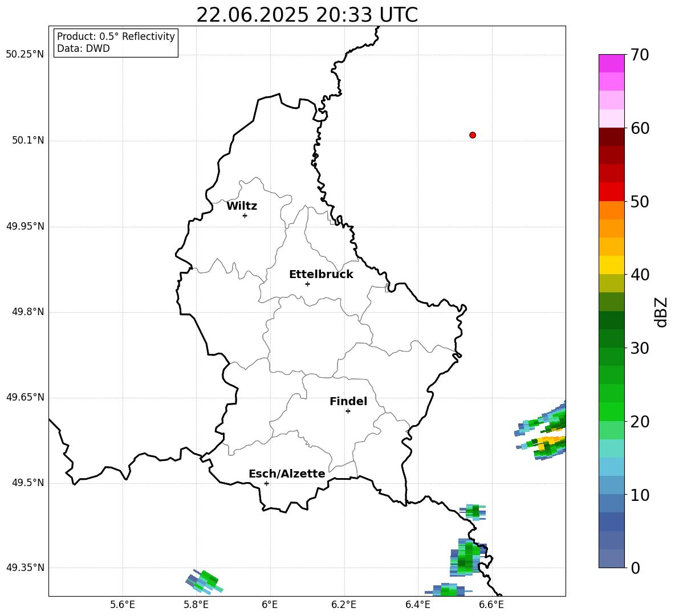The width and height of the screenshot is (675, 616).
Task: Click the radar echo southwest near 5.8°E
Action: tap(204, 582)
